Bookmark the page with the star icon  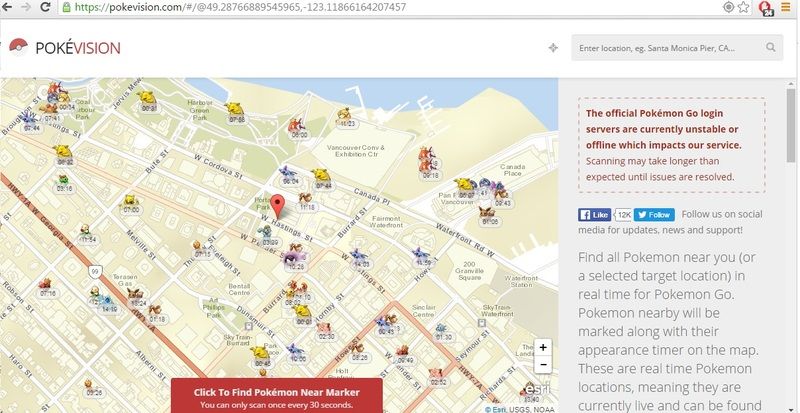[x=744, y=7]
